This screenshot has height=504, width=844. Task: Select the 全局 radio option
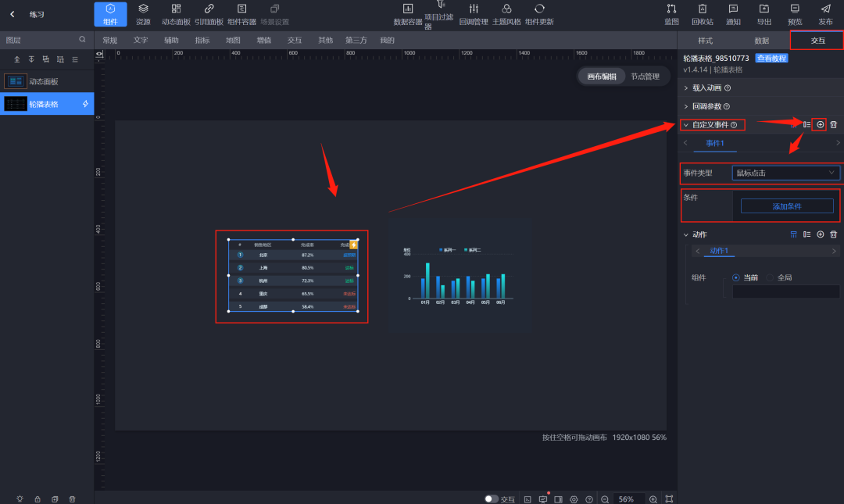[770, 277]
